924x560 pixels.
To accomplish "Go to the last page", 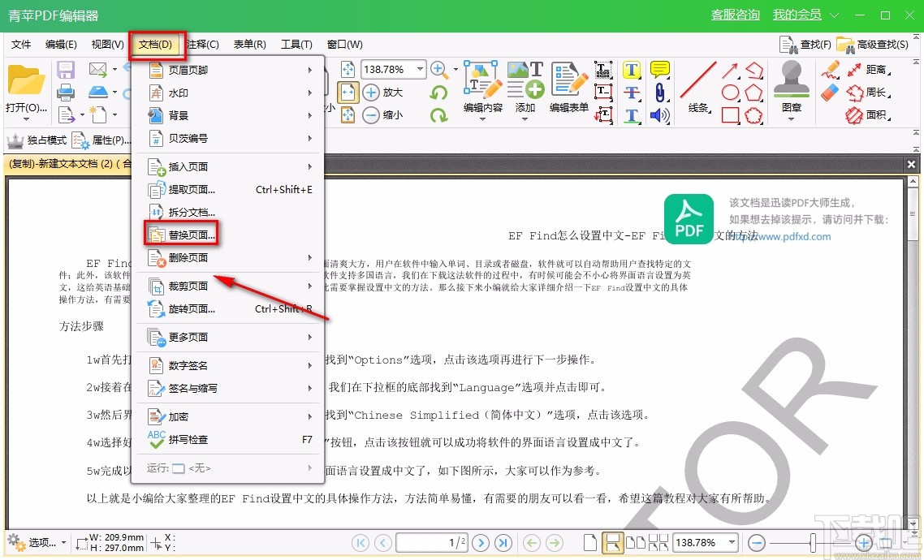I will (x=503, y=542).
